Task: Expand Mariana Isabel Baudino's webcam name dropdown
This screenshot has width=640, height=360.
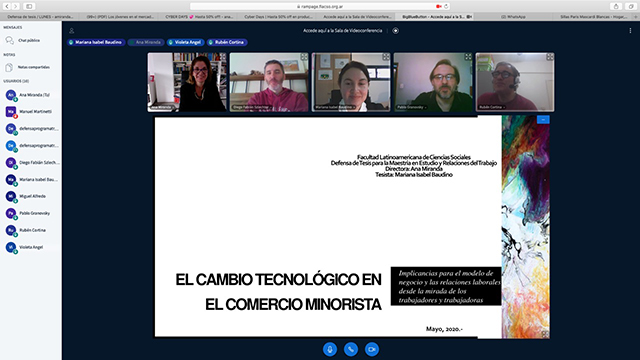Action: point(335,107)
